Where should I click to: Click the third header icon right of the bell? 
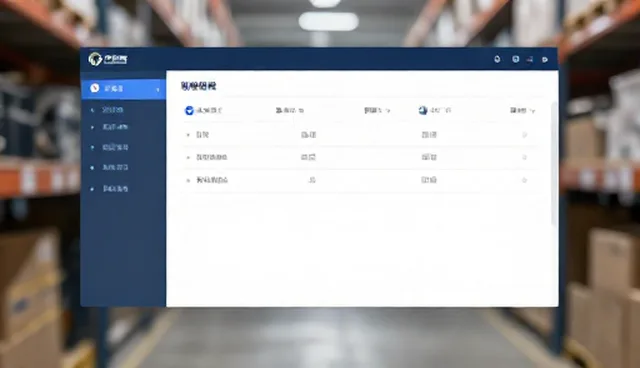tap(530, 60)
